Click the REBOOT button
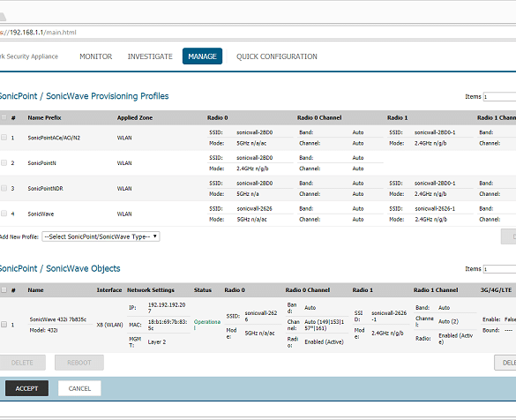This screenshot has height=420, width=516. pos(79,363)
